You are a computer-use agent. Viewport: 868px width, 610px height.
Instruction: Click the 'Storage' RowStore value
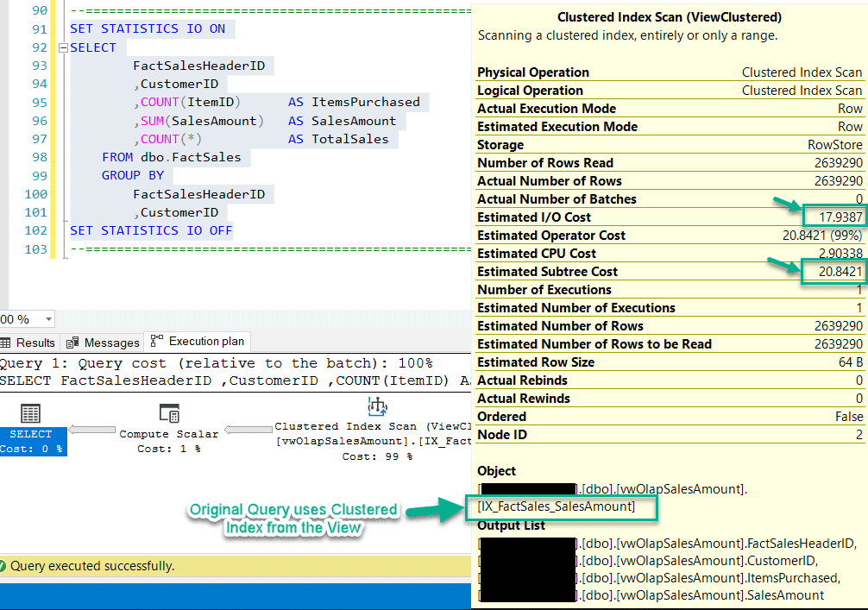[835, 145]
